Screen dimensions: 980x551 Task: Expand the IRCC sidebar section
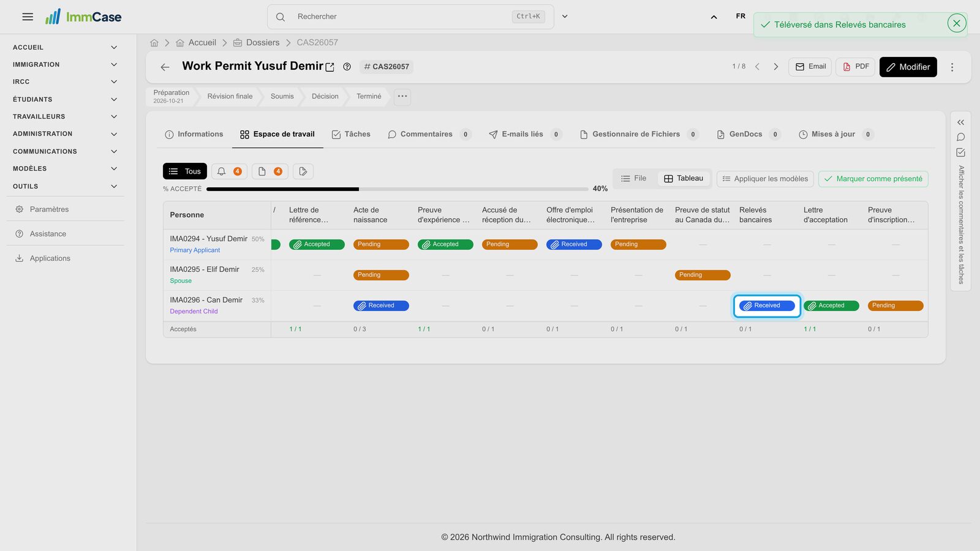65,81
